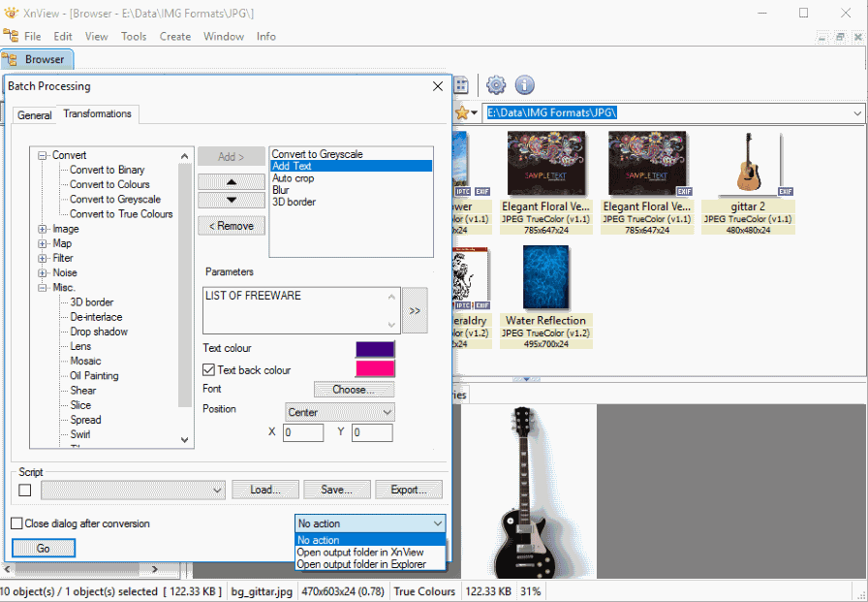Viewport: 868px width, 602px height.
Task: Open the Position Center dropdown
Action: pyautogui.click(x=339, y=412)
